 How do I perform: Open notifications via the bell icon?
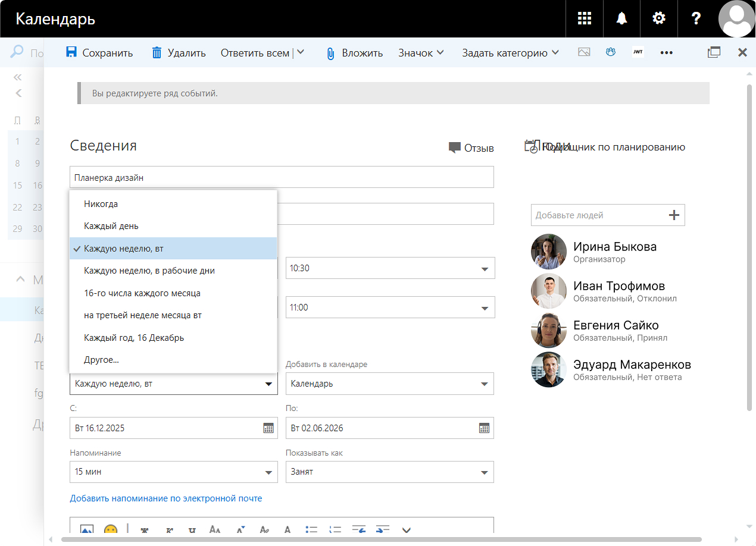pos(621,18)
